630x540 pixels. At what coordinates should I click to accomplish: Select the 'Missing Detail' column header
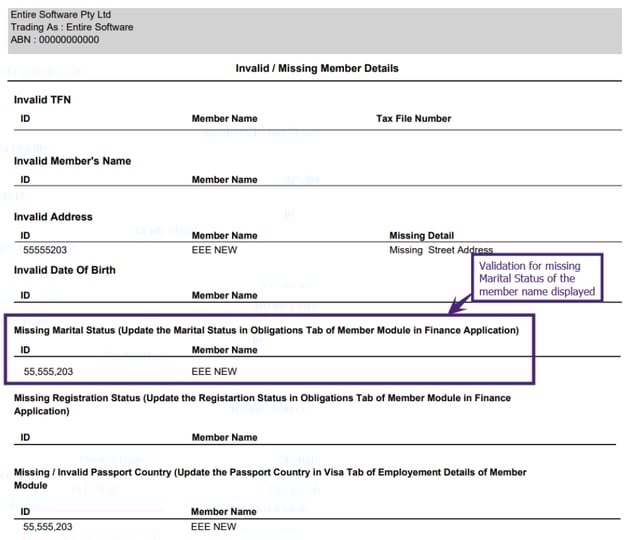(421, 235)
